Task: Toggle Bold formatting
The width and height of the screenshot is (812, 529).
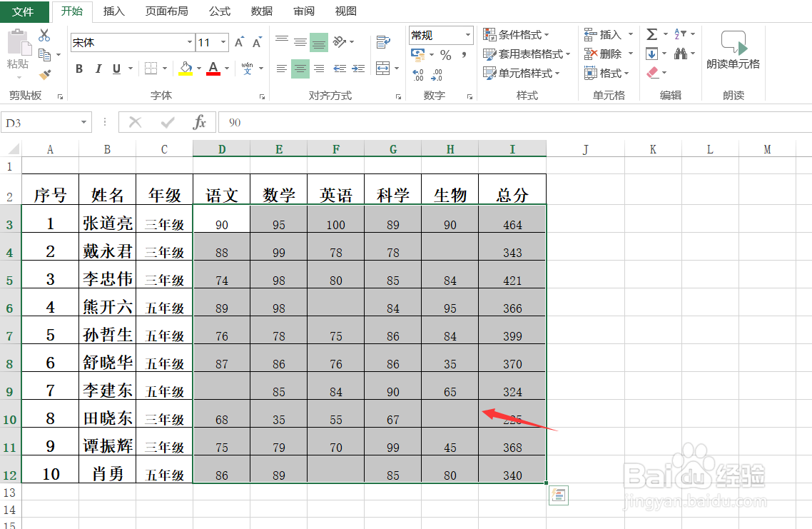Action: coord(79,69)
